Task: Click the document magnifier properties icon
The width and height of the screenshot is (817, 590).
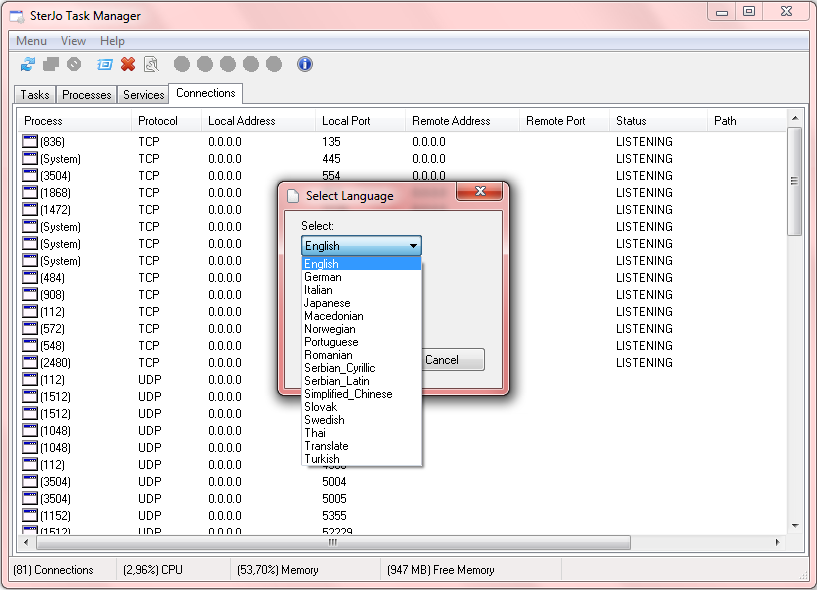Action: tap(151, 64)
